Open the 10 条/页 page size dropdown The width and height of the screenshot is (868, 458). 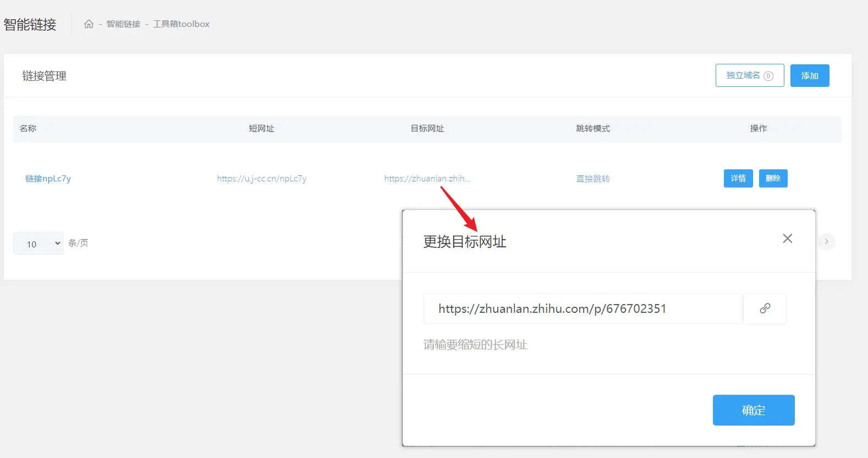click(39, 244)
